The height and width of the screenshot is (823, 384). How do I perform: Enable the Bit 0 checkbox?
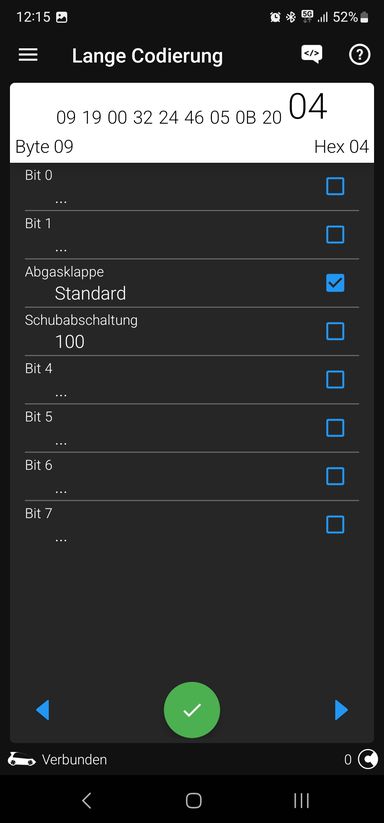(x=335, y=186)
